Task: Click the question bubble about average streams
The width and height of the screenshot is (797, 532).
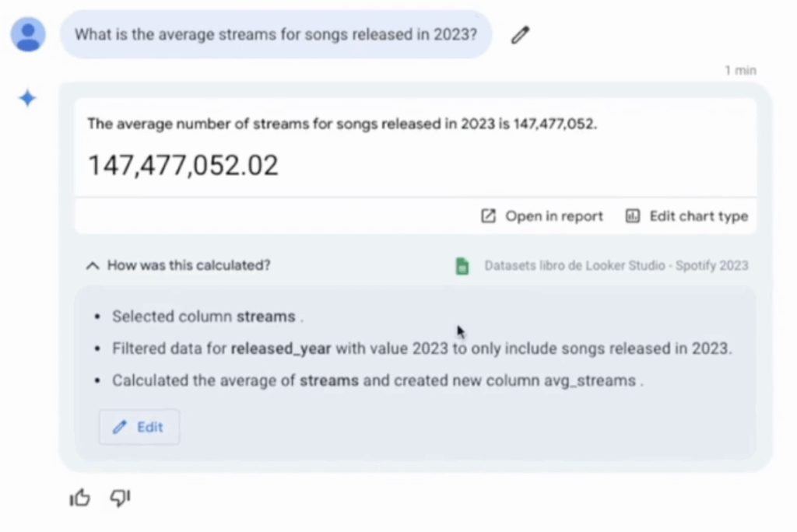Action: (276, 35)
